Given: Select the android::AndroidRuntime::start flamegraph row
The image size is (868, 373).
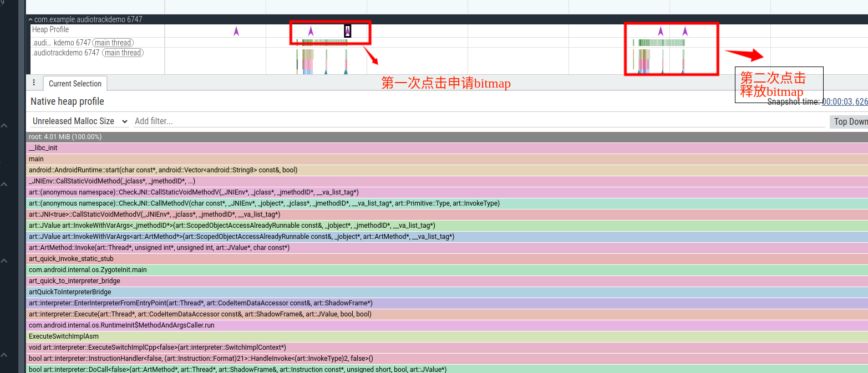Looking at the screenshot, I should [447, 170].
